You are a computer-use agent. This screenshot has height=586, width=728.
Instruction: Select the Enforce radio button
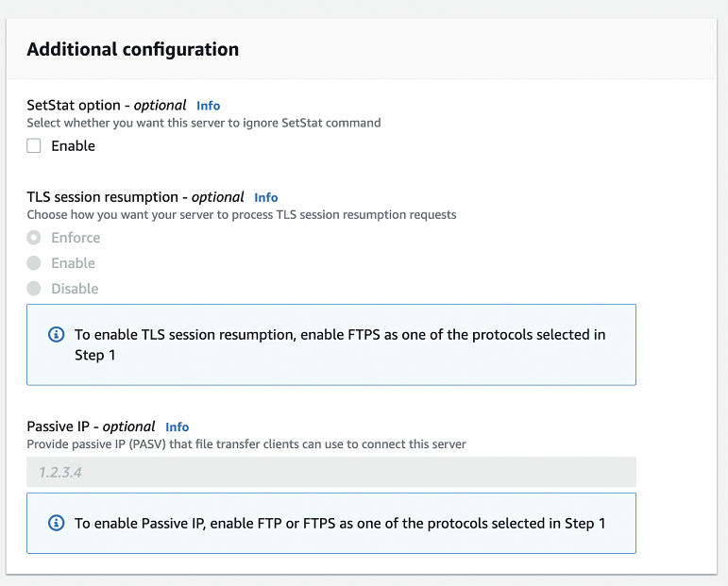pos(34,238)
